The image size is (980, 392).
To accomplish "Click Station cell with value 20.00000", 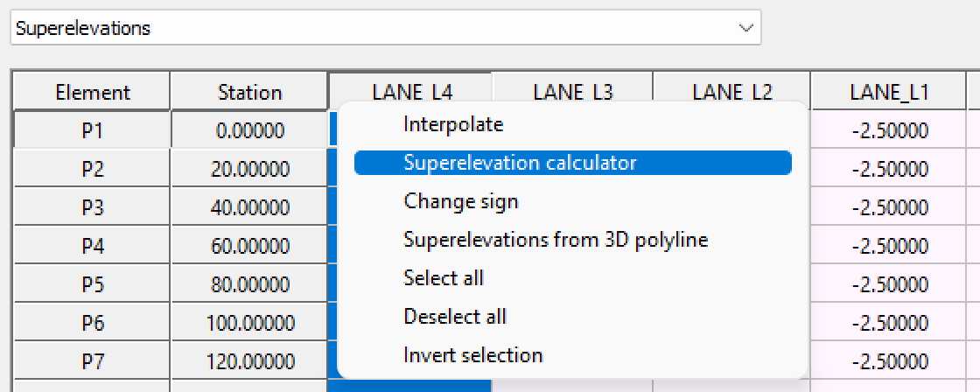I will point(250,169).
